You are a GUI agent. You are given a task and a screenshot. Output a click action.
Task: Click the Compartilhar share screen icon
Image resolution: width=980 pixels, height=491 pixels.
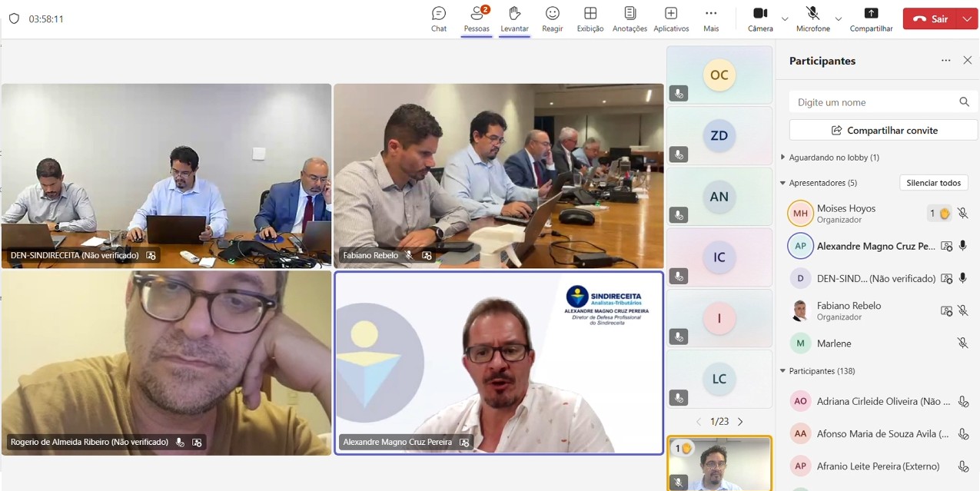(871, 19)
